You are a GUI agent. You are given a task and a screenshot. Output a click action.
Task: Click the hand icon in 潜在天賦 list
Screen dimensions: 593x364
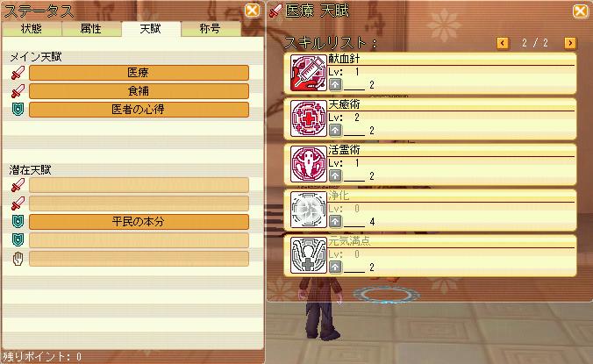point(18,259)
